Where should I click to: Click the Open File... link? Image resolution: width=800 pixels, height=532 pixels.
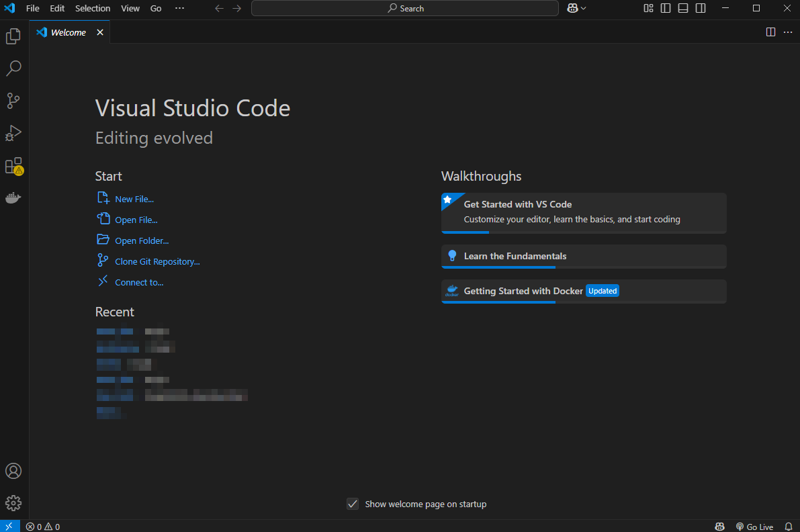coord(136,220)
